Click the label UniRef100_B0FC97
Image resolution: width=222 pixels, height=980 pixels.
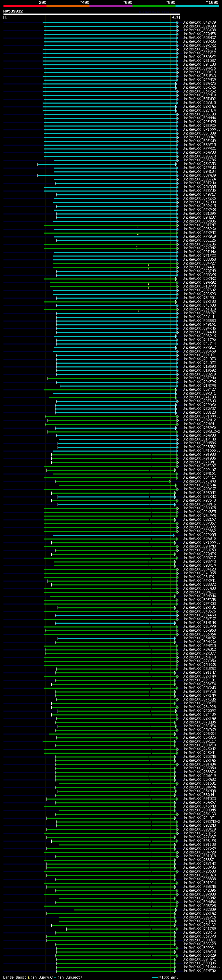click(199, 466)
